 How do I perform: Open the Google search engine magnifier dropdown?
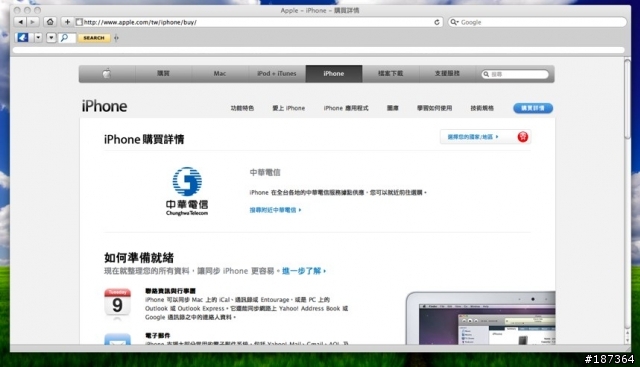click(x=454, y=22)
